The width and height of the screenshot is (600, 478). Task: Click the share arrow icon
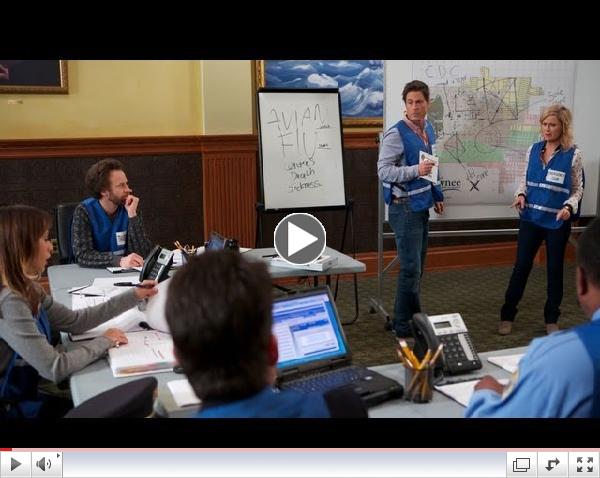(x=552, y=464)
